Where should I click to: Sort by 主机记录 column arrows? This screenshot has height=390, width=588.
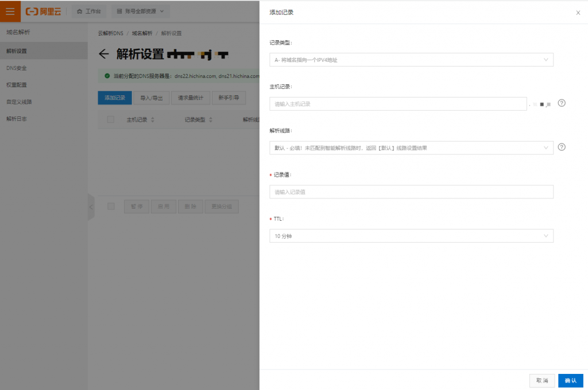pos(153,120)
